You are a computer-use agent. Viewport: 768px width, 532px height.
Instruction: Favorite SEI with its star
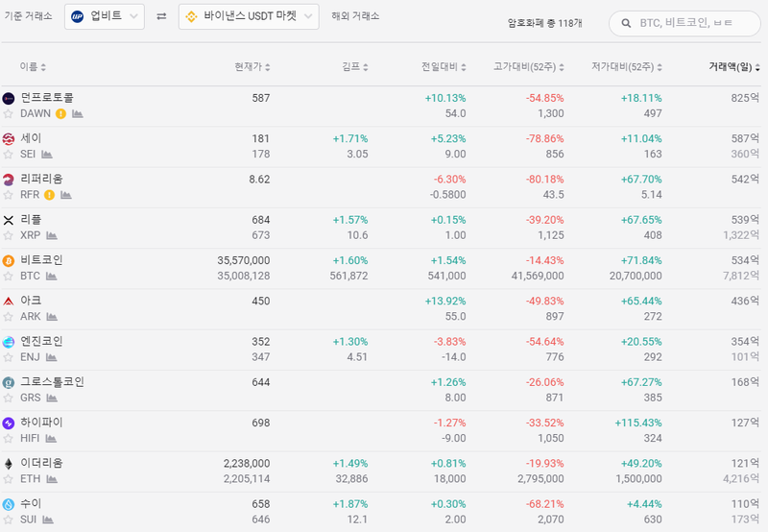click(8, 155)
